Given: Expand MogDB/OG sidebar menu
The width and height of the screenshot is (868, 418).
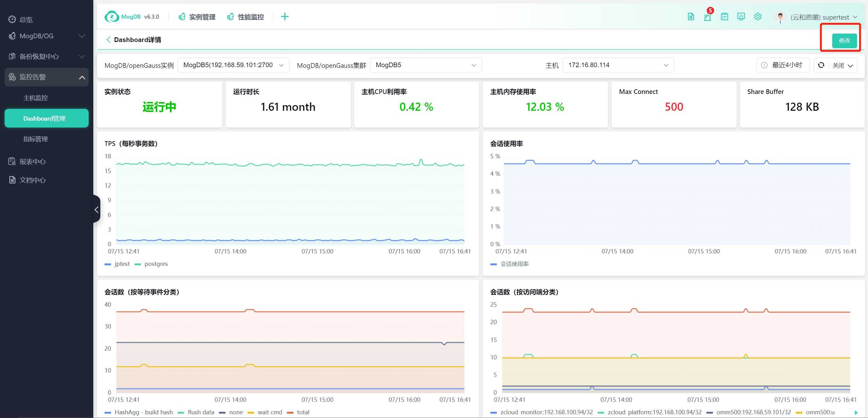Looking at the screenshot, I should 47,36.
